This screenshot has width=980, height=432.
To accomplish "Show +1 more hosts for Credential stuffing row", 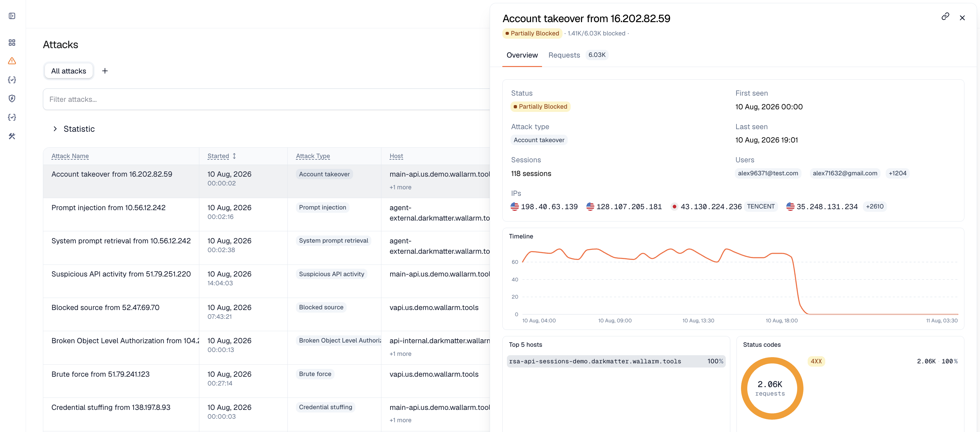I will [400, 420].
